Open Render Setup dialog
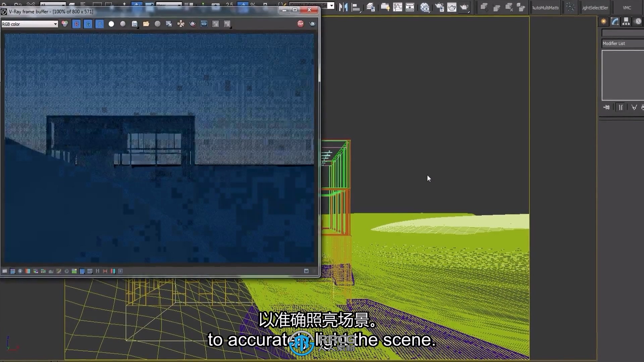644x362 pixels. (439, 7)
